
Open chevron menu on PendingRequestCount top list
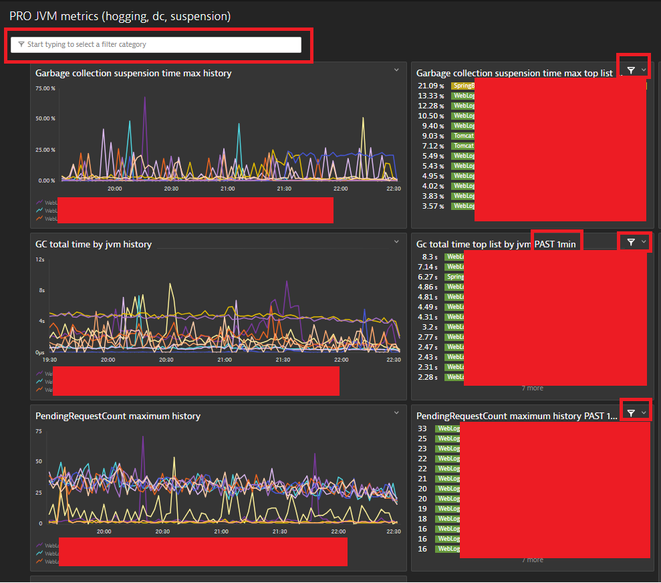pos(644,413)
